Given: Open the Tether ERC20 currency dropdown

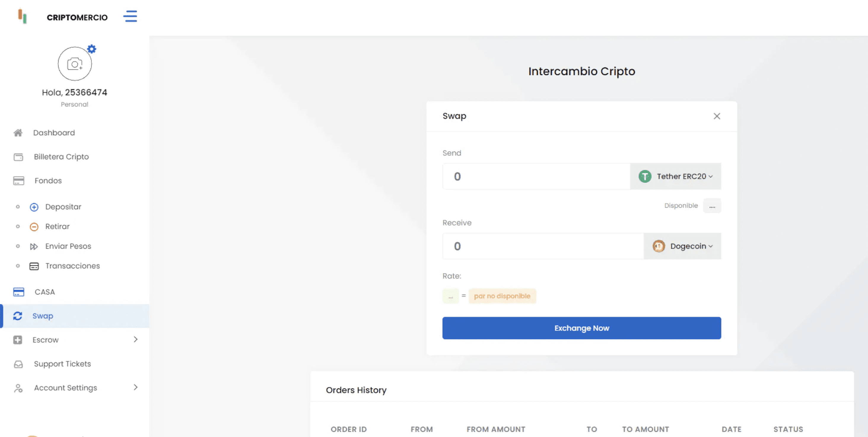Looking at the screenshot, I should pos(675,176).
